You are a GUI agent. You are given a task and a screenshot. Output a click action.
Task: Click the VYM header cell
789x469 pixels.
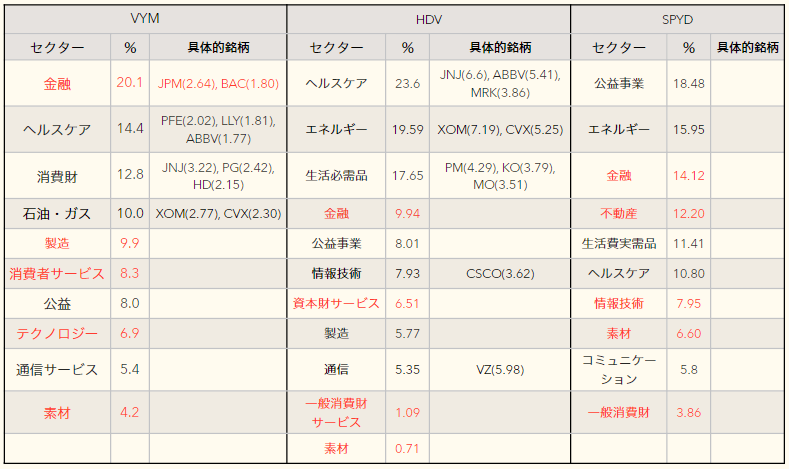coord(145,19)
